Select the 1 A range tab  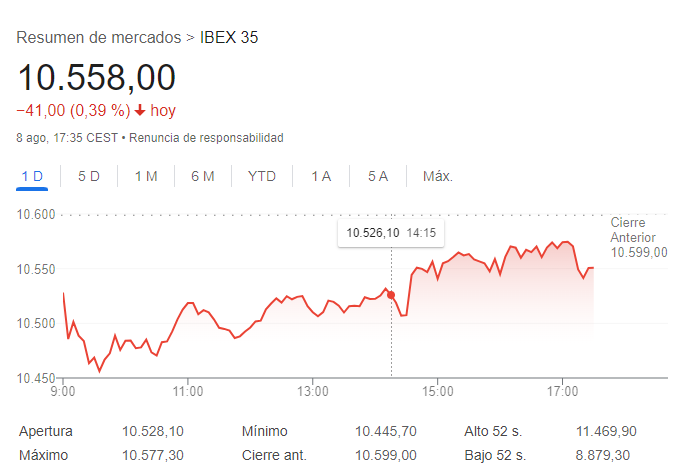click(x=321, y=177)
